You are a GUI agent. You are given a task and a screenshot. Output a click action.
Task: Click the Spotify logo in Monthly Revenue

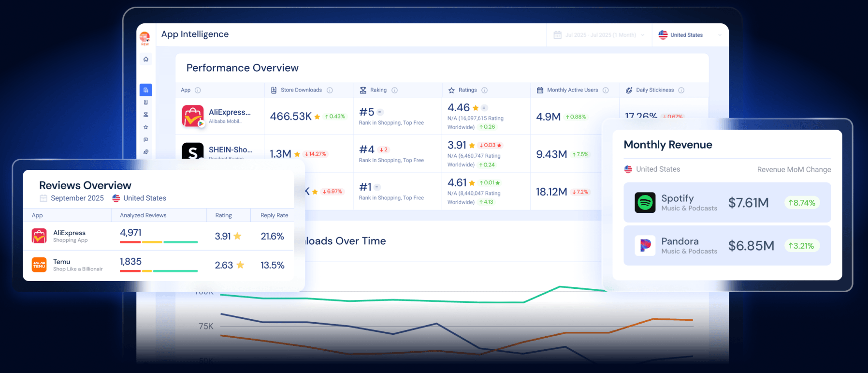click(645, 203)
